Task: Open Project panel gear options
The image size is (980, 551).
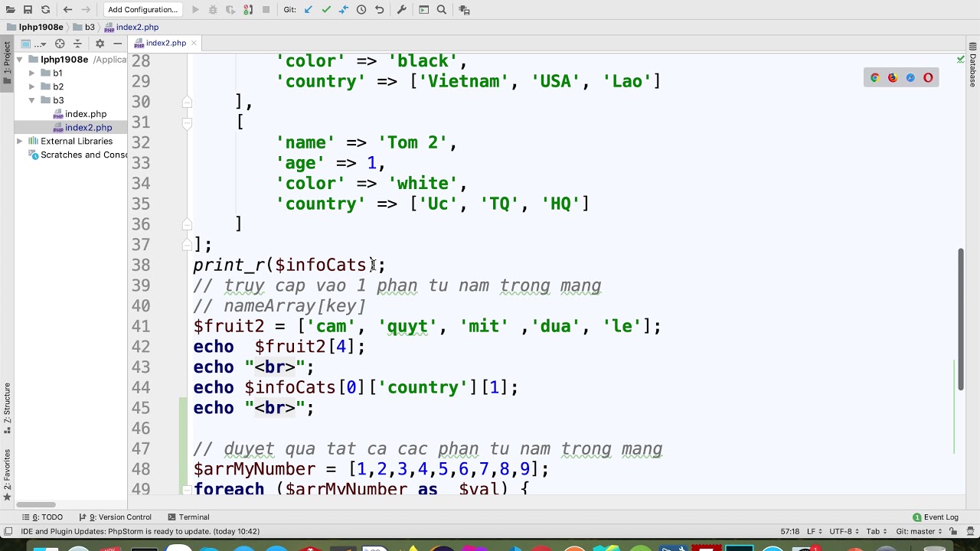Action: pyautogui.click(x=100, y=44)
